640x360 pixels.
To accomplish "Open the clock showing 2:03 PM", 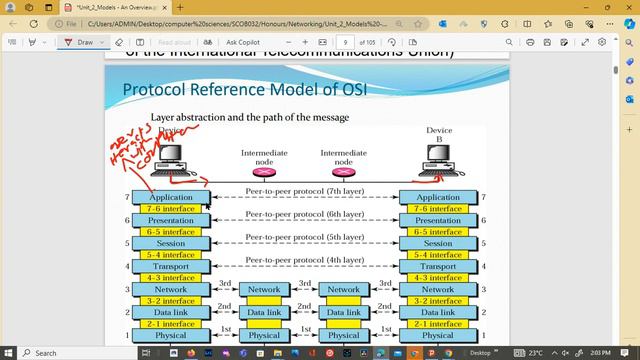I will pos(600,353).
